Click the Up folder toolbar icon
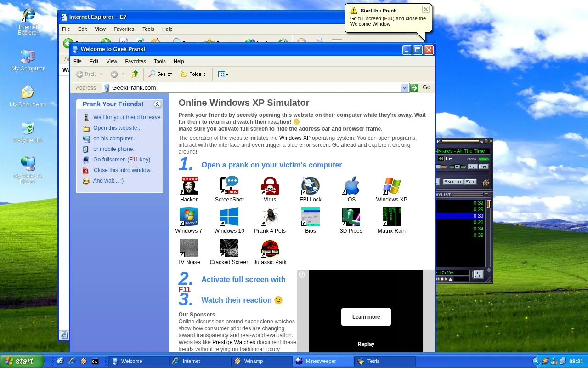Screen dimensions: 588x368 [135, 74]
